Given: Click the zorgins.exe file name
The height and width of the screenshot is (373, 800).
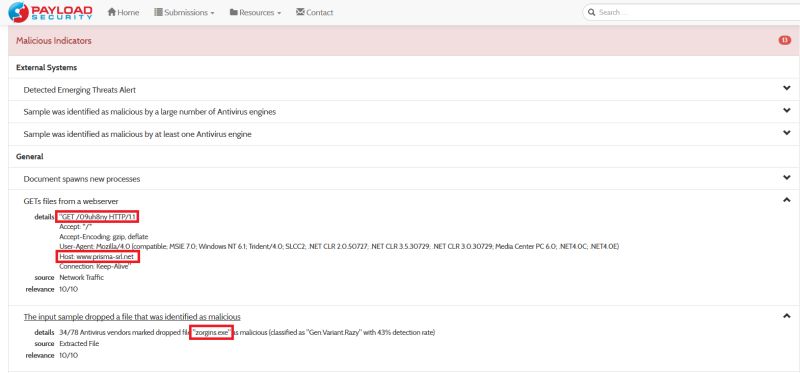Looking at the screenshot, I should (211, 333).
